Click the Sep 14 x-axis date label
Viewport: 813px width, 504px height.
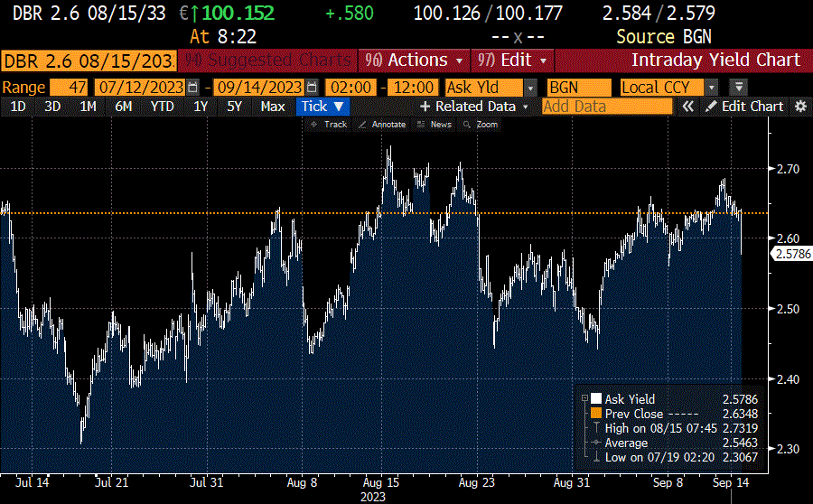731,482
